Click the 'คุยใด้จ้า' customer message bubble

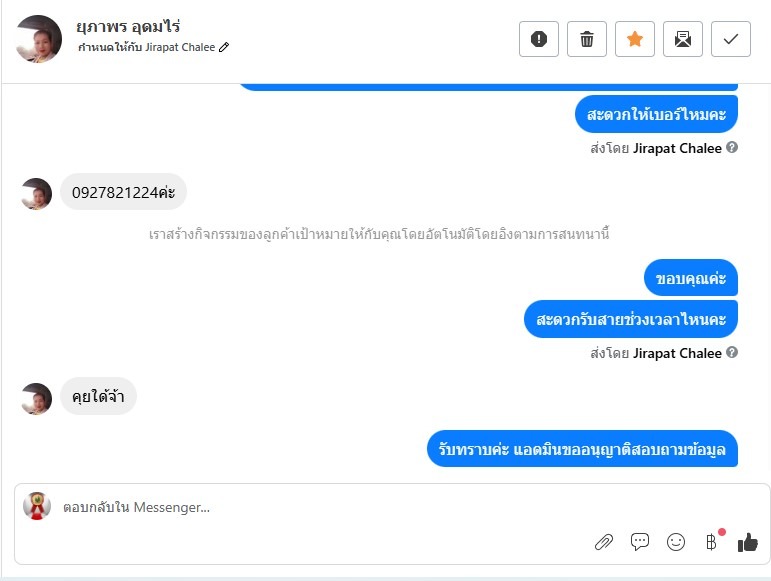[98, 397]
